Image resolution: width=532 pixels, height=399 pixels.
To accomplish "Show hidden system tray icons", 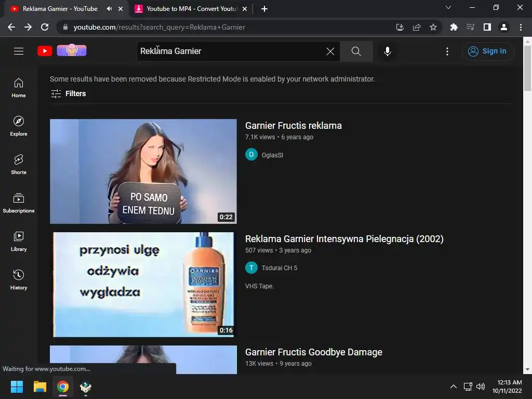I will (453, 387).
